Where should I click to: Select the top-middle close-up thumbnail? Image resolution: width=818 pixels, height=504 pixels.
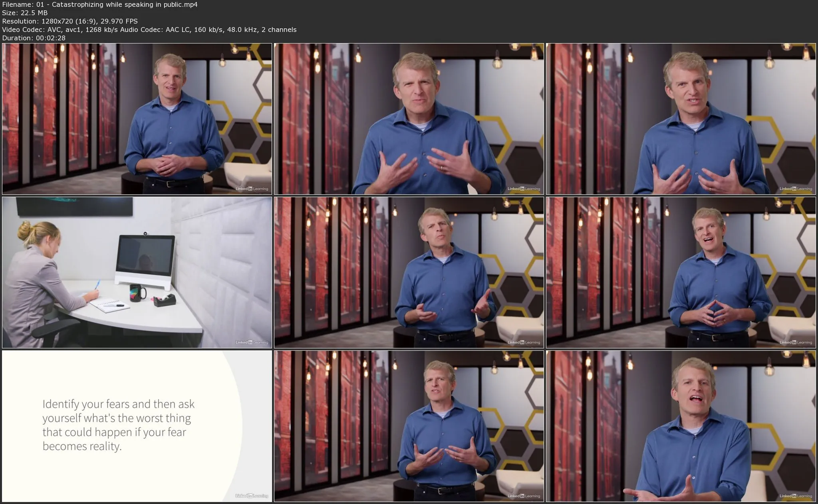[x=409, y=119]
